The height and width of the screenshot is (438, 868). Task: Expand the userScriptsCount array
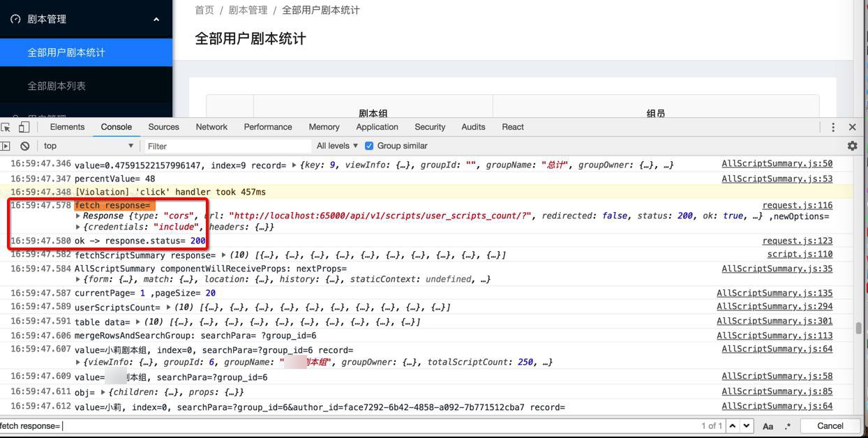[x=168, y=308]
